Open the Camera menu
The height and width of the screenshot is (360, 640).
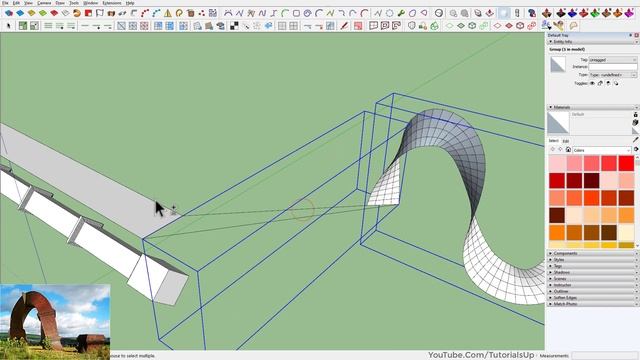point(44,3)
